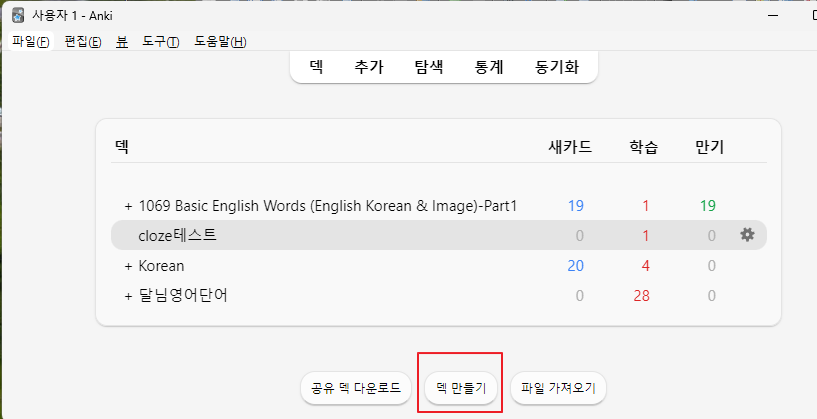
Task: Open the 통계 (Stats) view
Action: coord(489,67)
